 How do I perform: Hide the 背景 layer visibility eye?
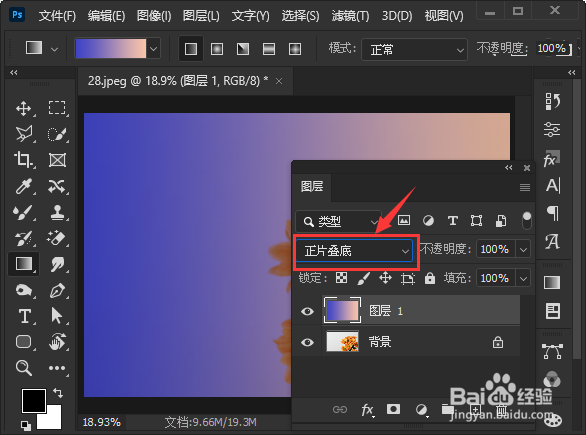307,342
